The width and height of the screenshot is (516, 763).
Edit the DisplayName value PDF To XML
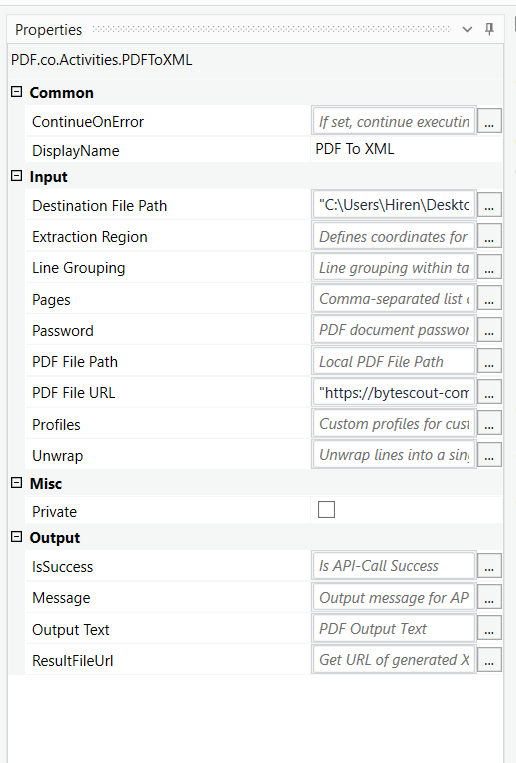[406, 149]
